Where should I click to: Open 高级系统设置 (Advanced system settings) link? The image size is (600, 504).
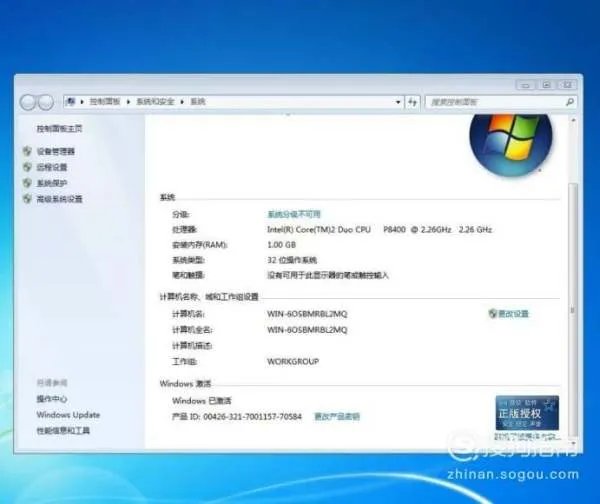[x=59, y=199]
